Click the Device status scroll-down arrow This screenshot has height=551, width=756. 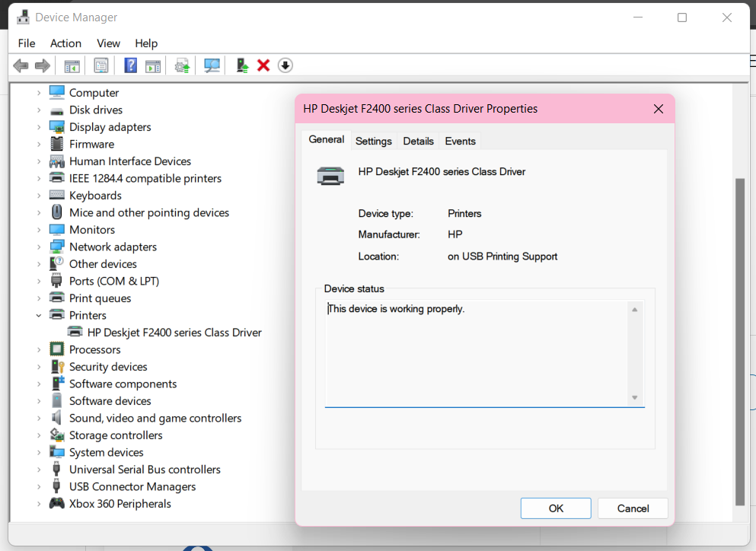tap(633, 395)
